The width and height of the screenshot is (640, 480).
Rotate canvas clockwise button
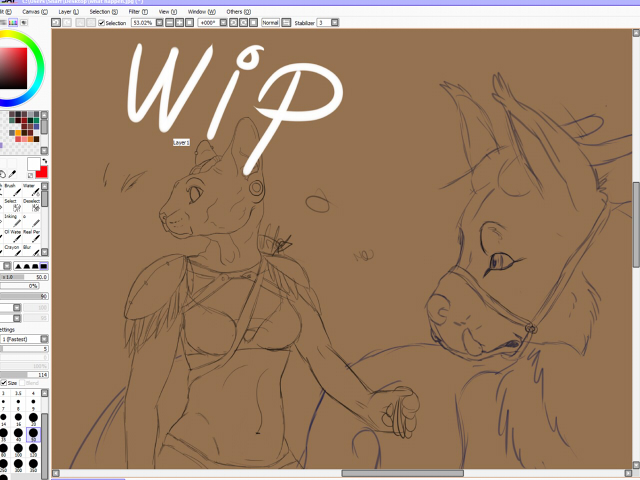(243, 23)
